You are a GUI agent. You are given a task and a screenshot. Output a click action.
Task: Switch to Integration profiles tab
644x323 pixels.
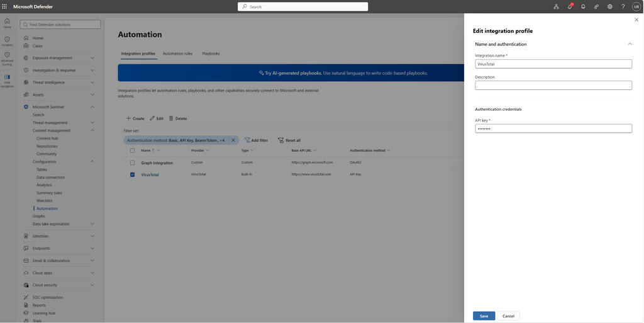click(138, 54)
